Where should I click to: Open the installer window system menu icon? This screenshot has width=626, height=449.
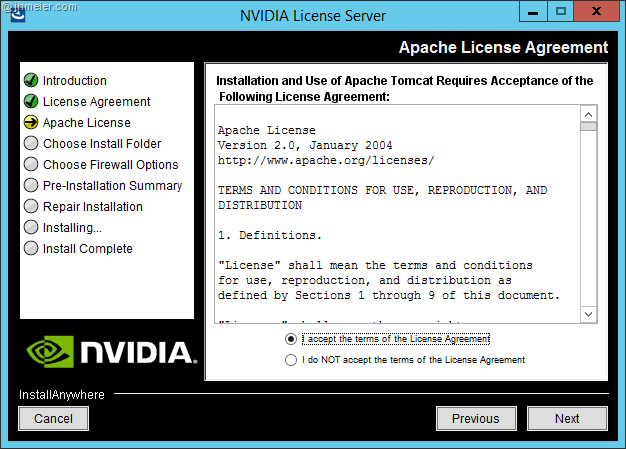pos(18,13)
